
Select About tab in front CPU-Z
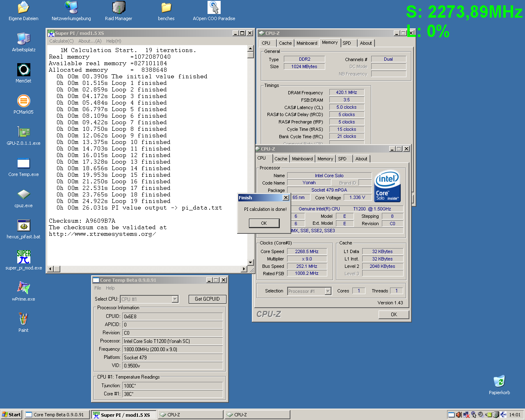[x=361, y=159]
